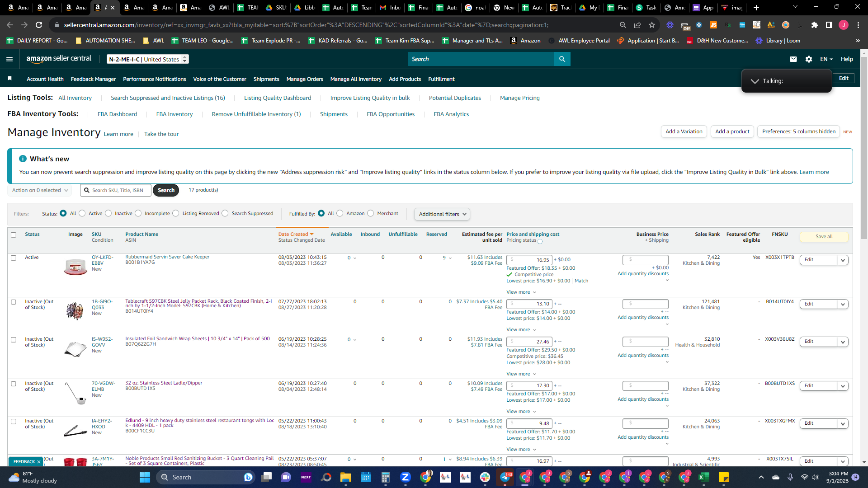The height and width of the screenshot is (488, 868).
Task: Go back using browser back arrow
Action: [x=10, y=25]
